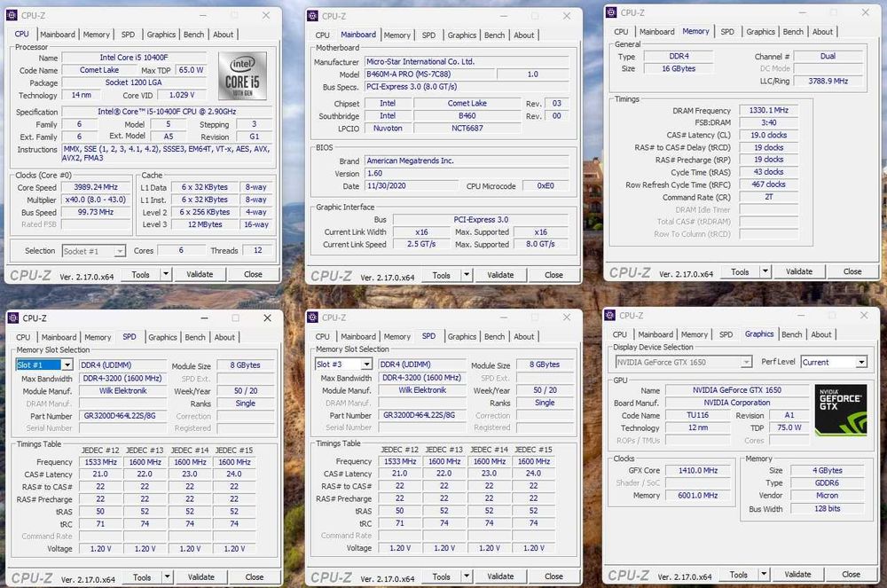
Task: Open the Tools arrow menu in the Slot #1 SPD window
Action: point(168,576)
